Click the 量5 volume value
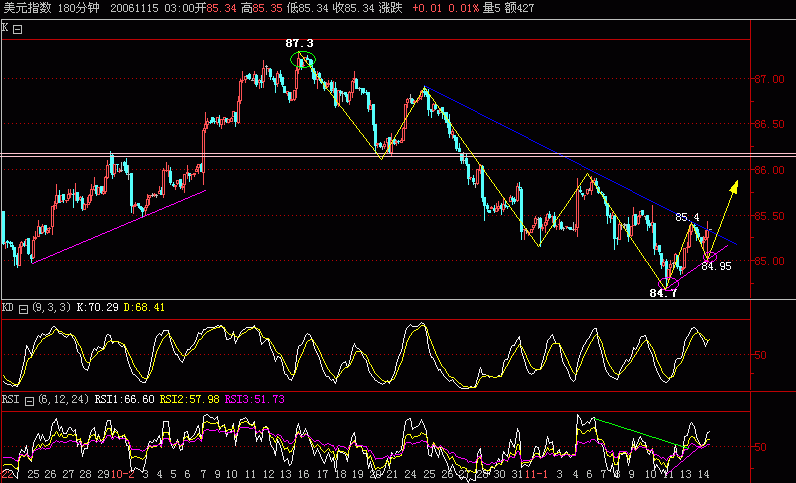Viewport: 796px width, 483px height. pos(491,8)
